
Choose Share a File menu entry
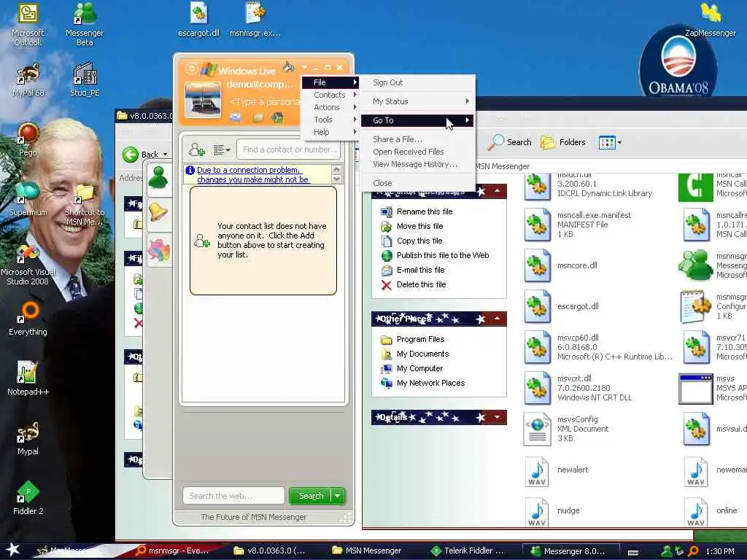tap(417, 139)
